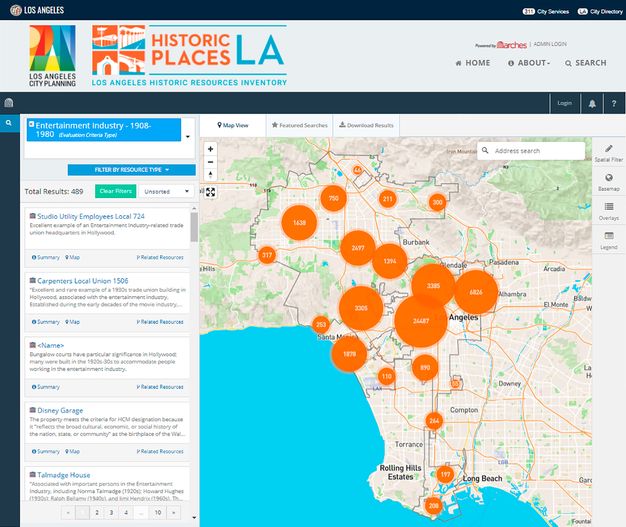Open notifications bell icon
Viewport: 626px width, 527px height.
click(x=592, y=103)
